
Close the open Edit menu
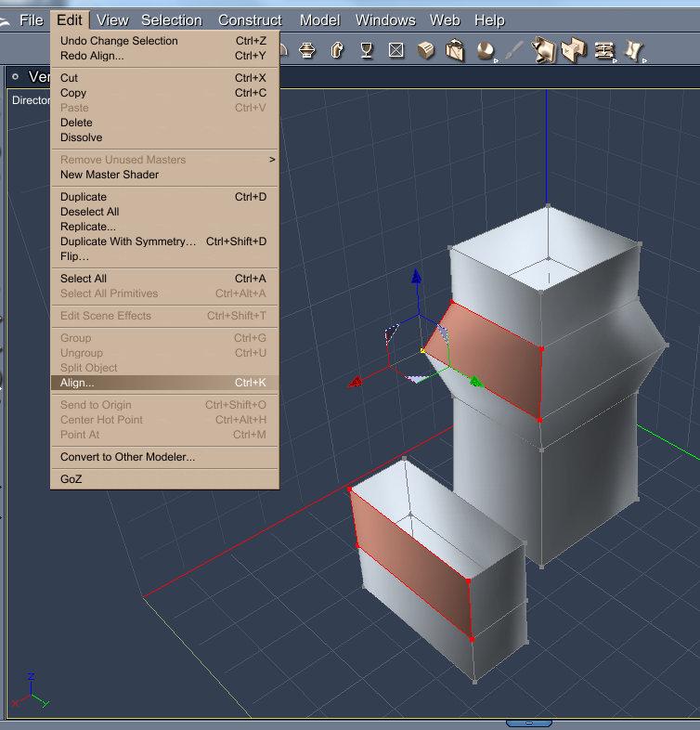tap(70, 20)
